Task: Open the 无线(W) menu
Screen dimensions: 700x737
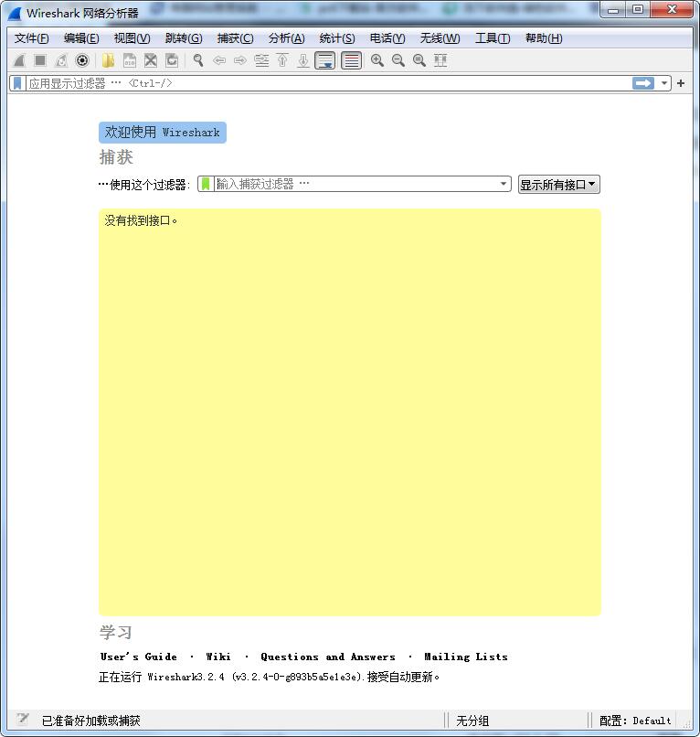Action: [x=440, y=38]
